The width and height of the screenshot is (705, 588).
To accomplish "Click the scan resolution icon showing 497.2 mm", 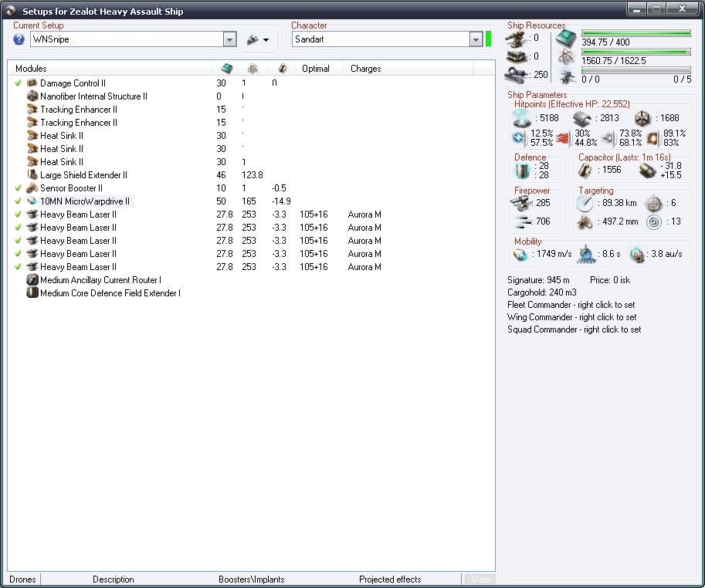I will click(x=585, y=222).
